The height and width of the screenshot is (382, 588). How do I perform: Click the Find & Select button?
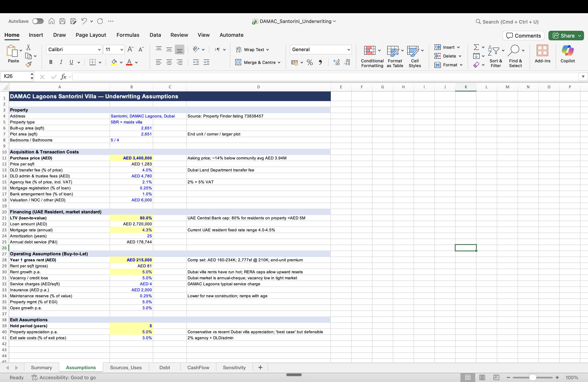(515, 56)
